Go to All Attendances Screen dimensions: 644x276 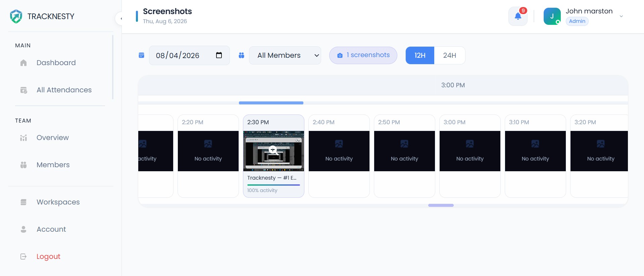point(64,90)
